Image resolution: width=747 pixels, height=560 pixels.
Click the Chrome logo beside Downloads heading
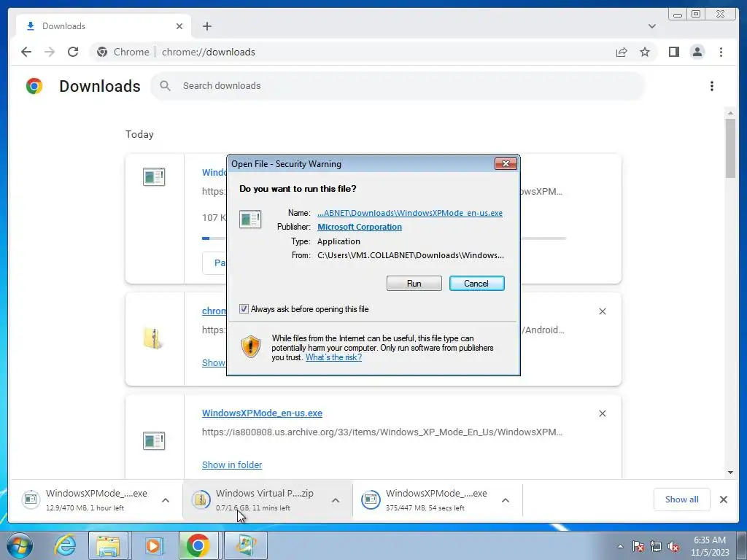click(34, 86)
